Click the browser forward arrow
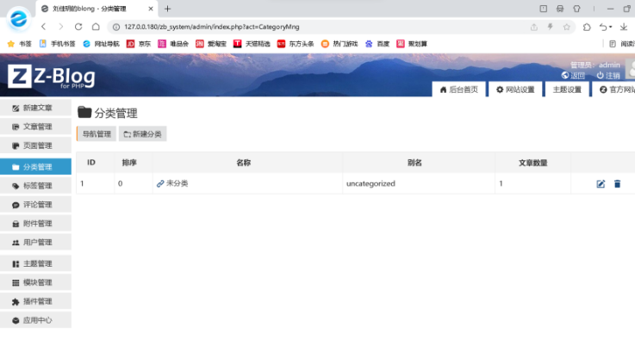This screenshot has height=364, width=635. click(x=61, y=27)
